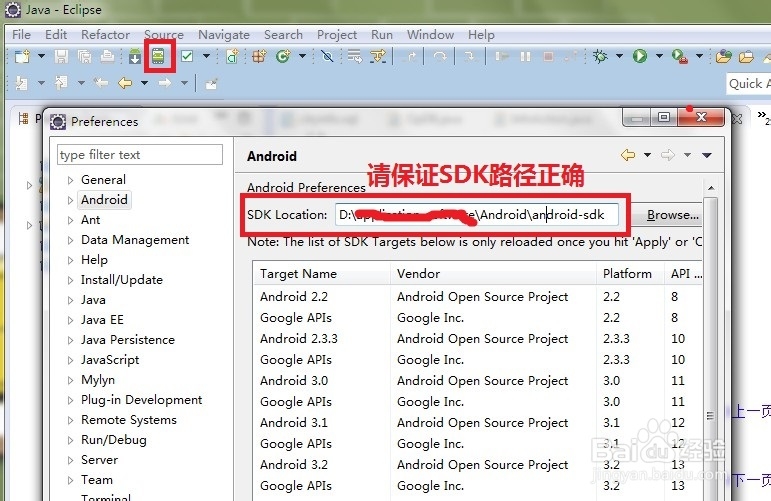Open the Android SDK Manager icon
Image resolution: width=771 pixels, height=501 pixels.
click(x=135, y=57)
